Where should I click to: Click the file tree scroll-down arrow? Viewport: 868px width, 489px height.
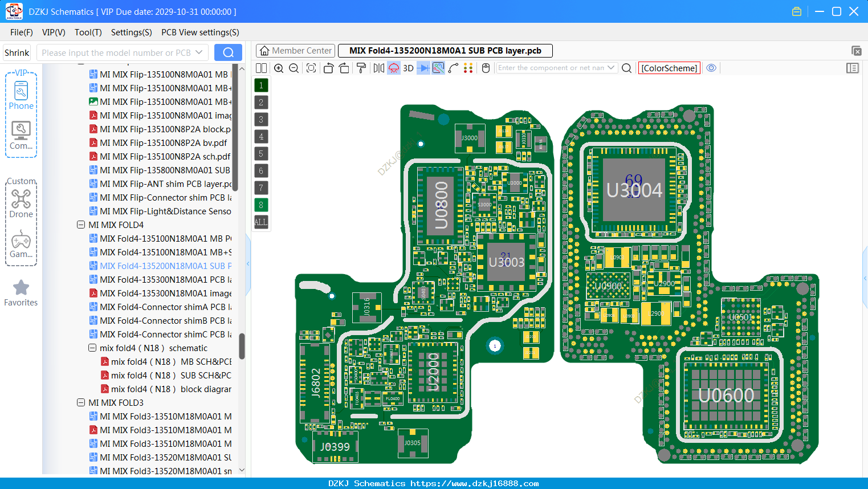tap(242, 470)
